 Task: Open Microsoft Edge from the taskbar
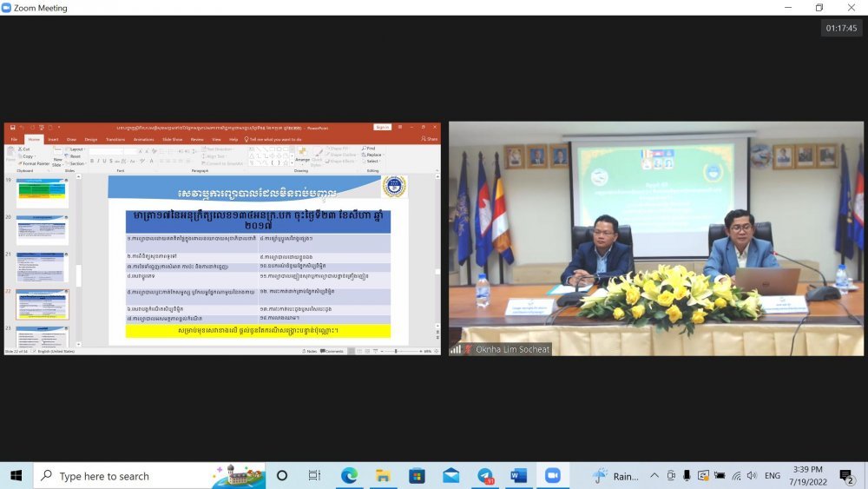click(x=349, y=476)
